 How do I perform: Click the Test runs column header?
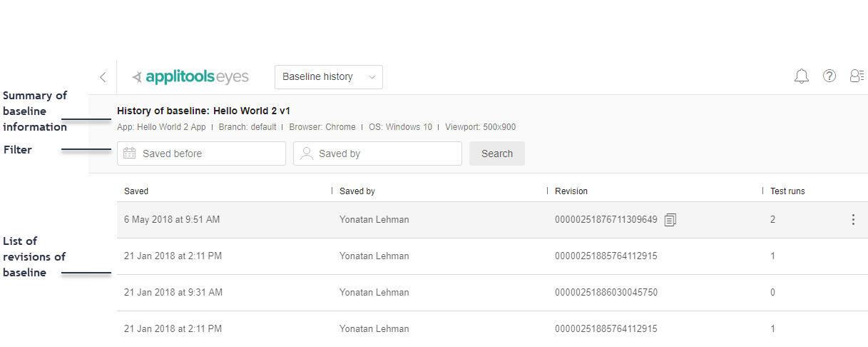click(x=787, y=191)
